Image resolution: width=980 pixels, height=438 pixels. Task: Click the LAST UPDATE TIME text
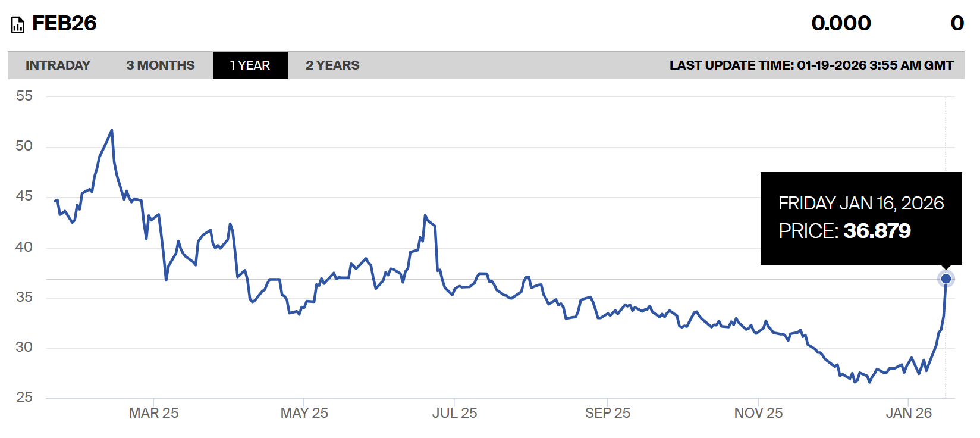tap(811, 65)
